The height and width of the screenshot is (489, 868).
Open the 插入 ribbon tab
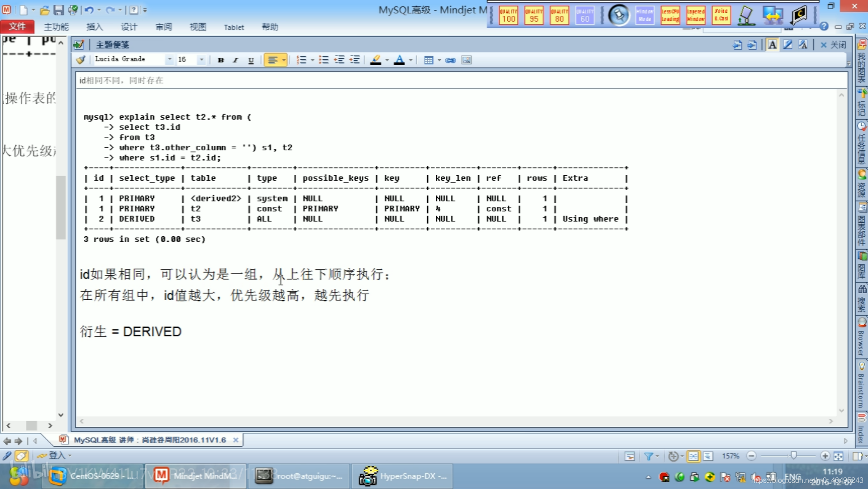click(94, 27)
